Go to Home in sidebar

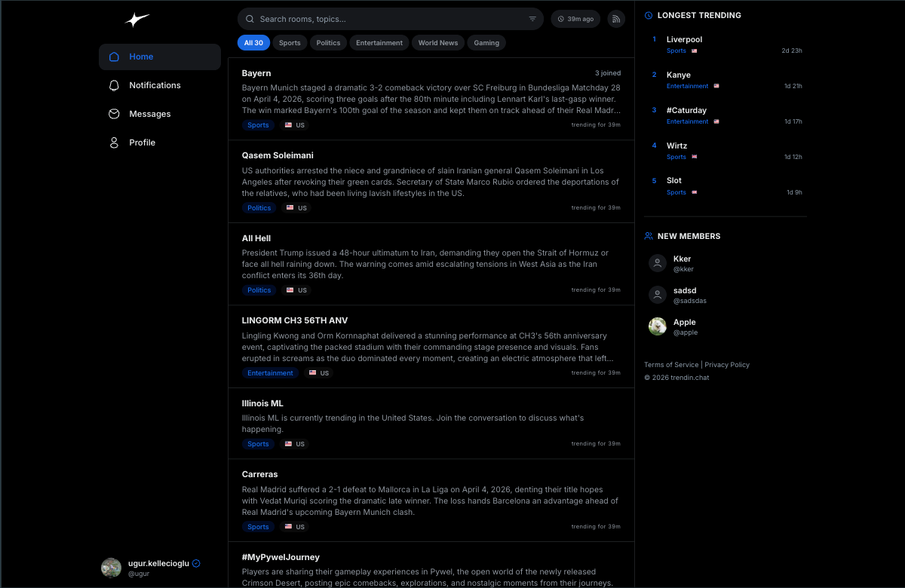pos(160,57)
